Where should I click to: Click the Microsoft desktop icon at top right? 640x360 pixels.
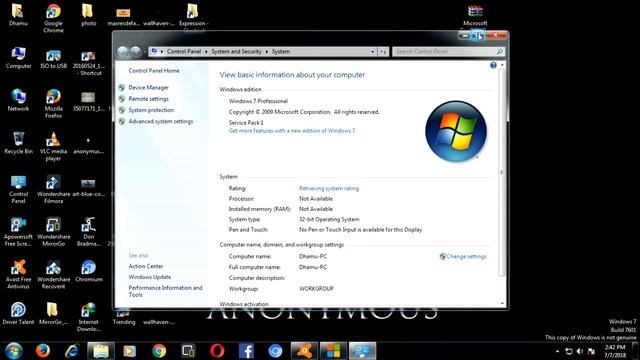pyautogui.click(x=475, y=16)
